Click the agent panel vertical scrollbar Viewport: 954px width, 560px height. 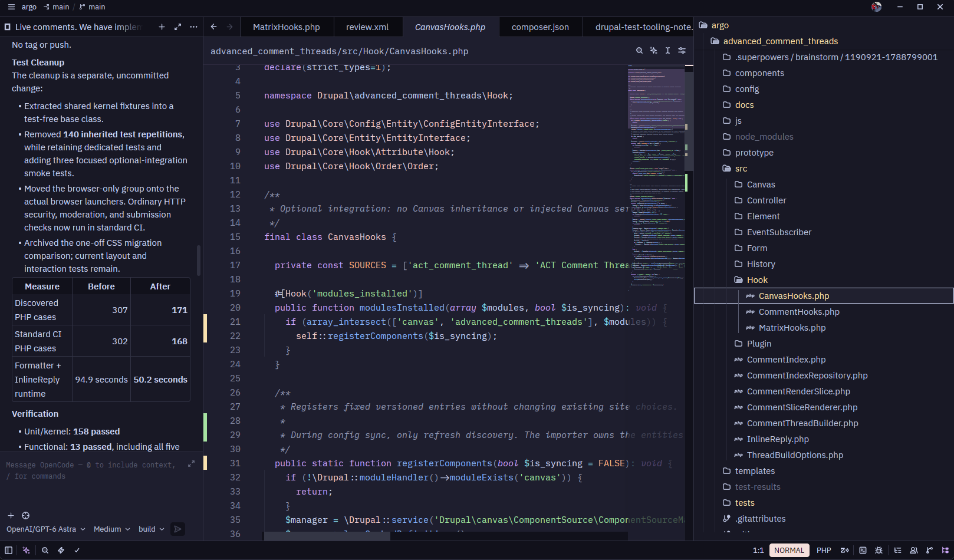199,260
